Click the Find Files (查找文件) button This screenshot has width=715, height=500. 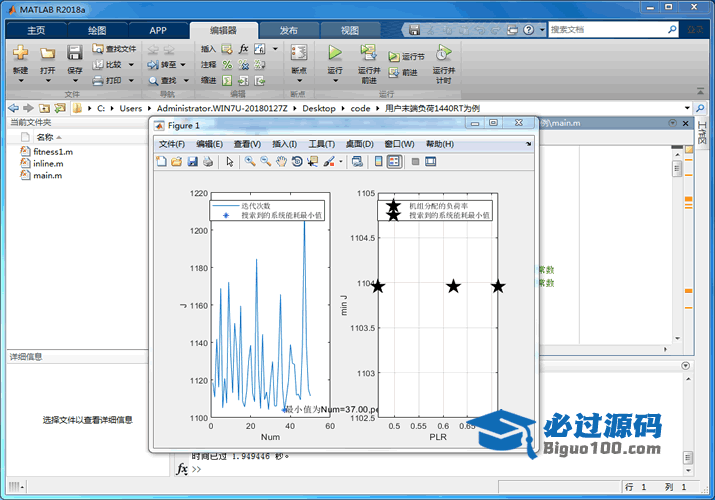pyautogui.click(x=115, y=48)
